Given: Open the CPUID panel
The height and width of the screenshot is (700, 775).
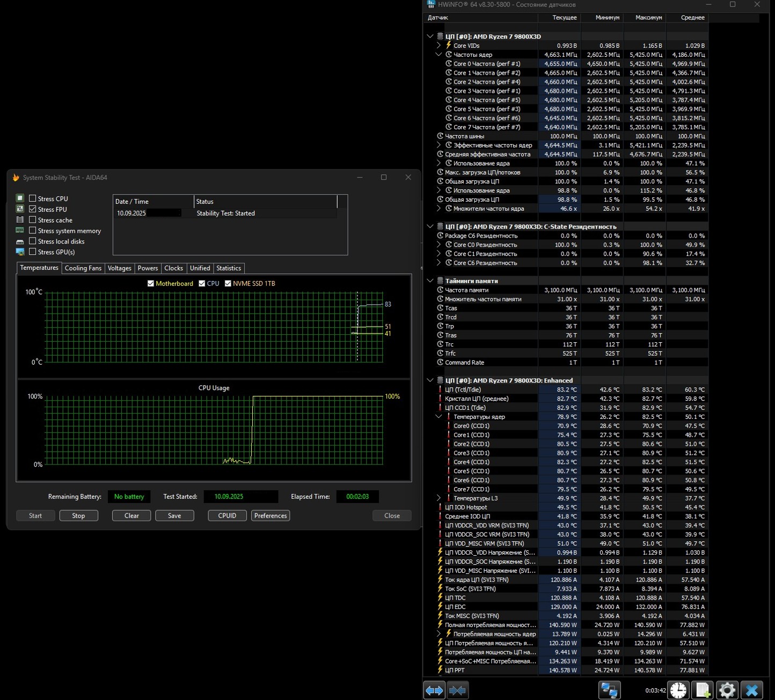Looking at the screenshot, I should [x=227, y=515].
